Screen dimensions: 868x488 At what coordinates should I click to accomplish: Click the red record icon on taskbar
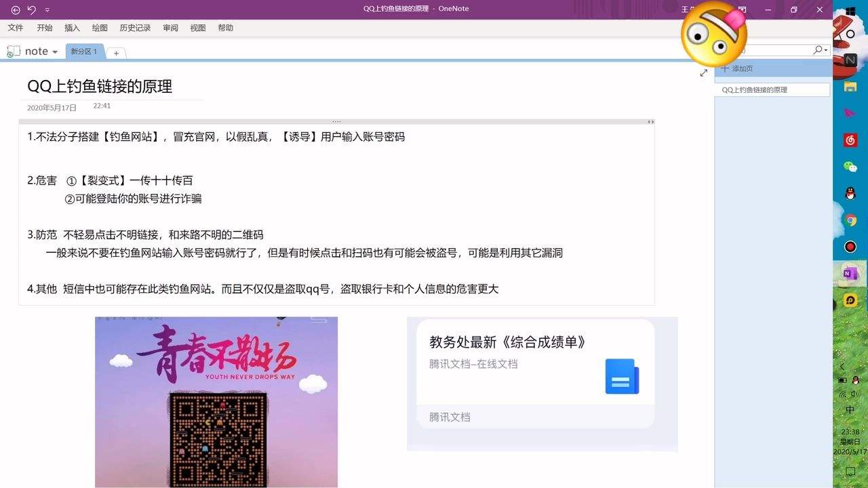(850, 247)
